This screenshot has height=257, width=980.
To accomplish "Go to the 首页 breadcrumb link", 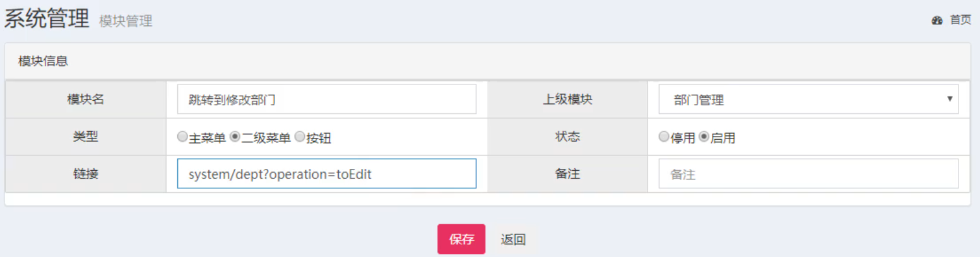I will [960, 20].
